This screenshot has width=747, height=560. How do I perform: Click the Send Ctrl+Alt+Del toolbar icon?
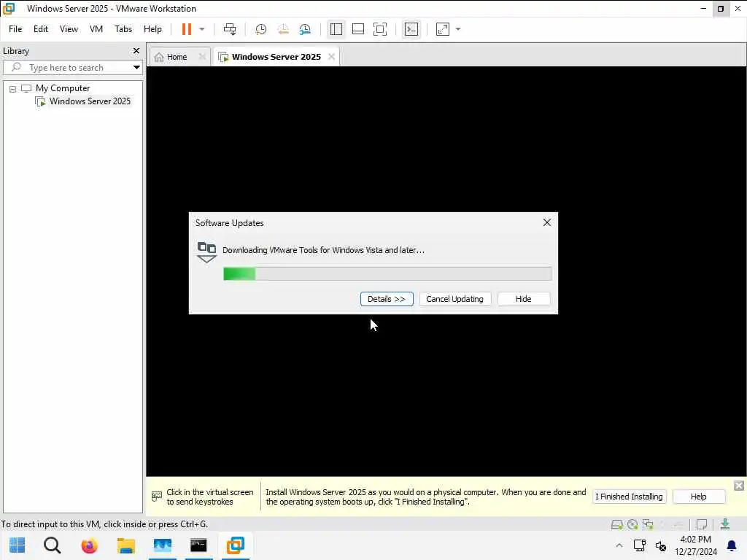click(x=230, y=29)
